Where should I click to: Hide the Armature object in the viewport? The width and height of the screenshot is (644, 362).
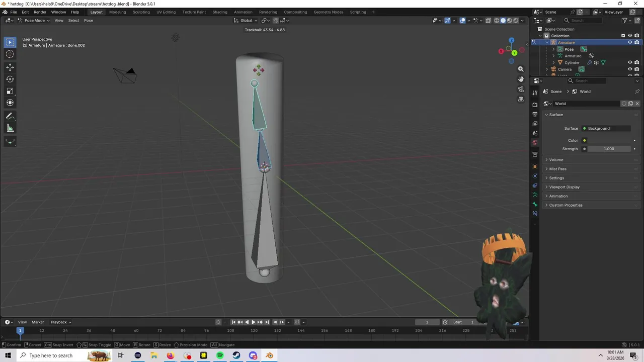[x=630, y=43]
